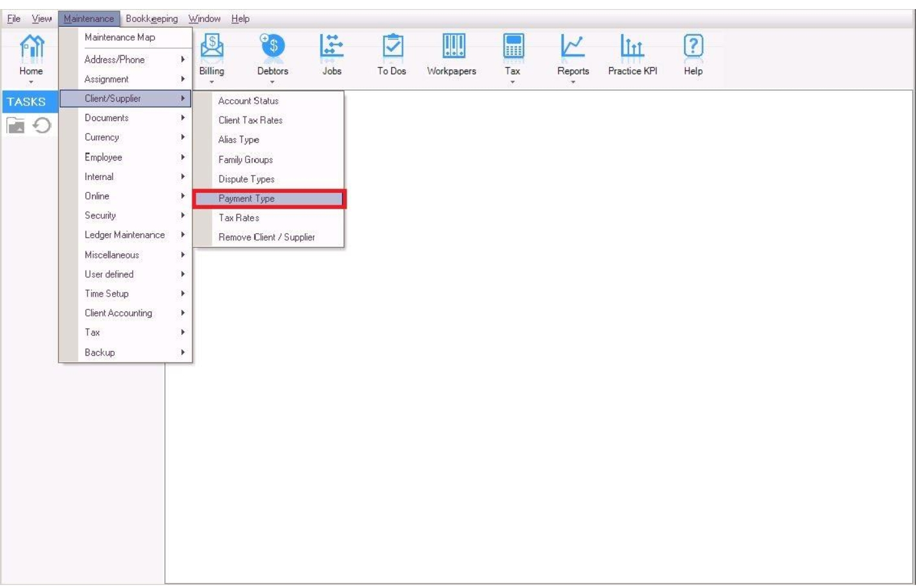
Task: Select Remove Client / Supplier entry
Action: (266, 238)
